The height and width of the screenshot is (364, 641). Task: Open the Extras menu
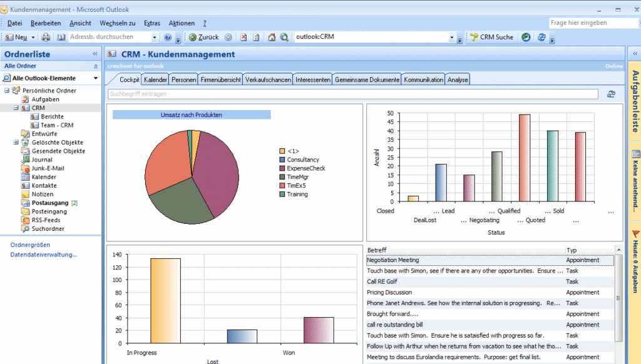(152, 23)
